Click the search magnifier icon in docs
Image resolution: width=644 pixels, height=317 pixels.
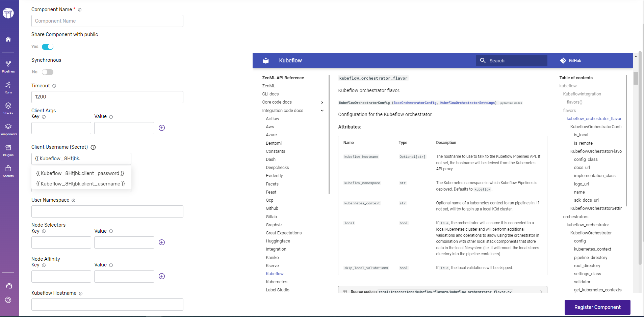(483, 61)
